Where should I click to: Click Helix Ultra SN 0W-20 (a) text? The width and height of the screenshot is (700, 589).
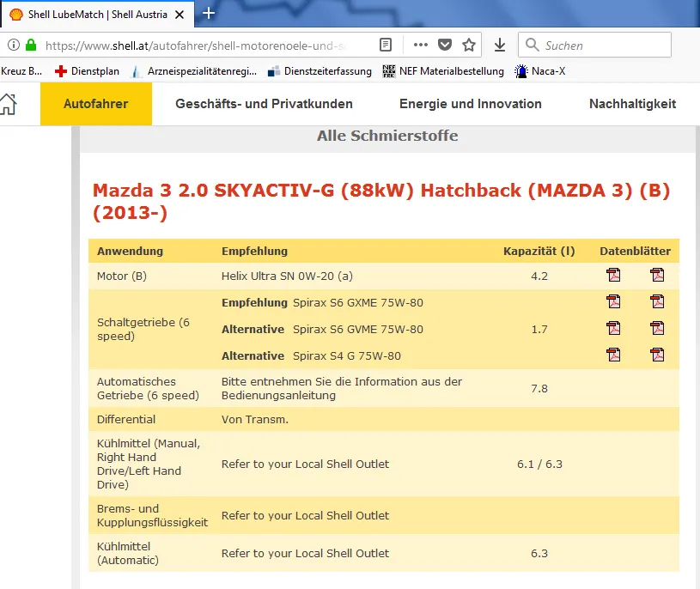pyautogui.click(x=287, y=276)
